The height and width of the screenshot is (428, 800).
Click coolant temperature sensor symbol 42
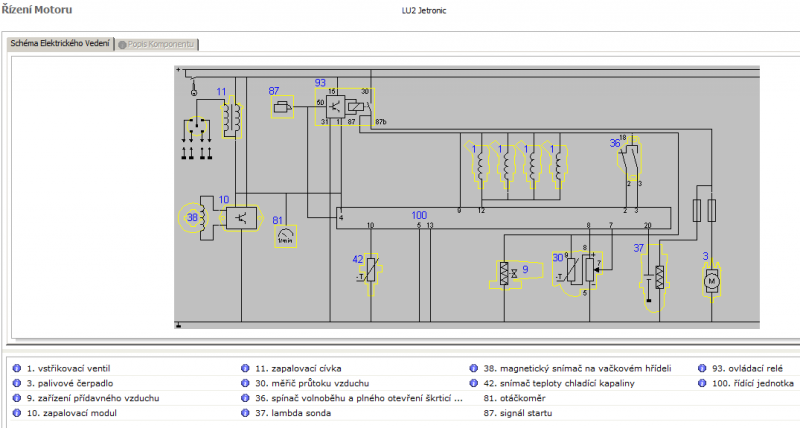[x=369, y=271]
